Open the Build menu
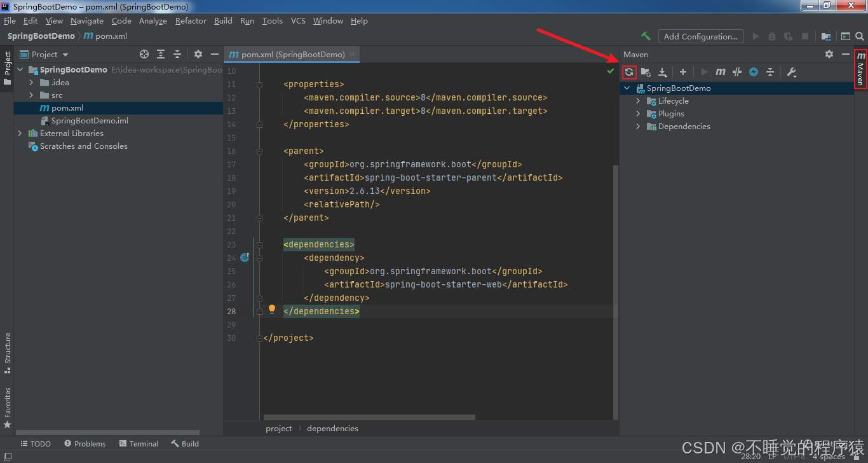Screen dimensions: 868x463 (223, 20)
